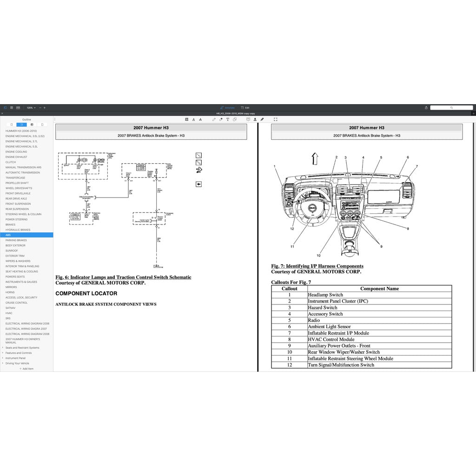The height and width of the screenshot is (476, 476).
Task: Switch to the Edit tab
Action: pos(245,107)
